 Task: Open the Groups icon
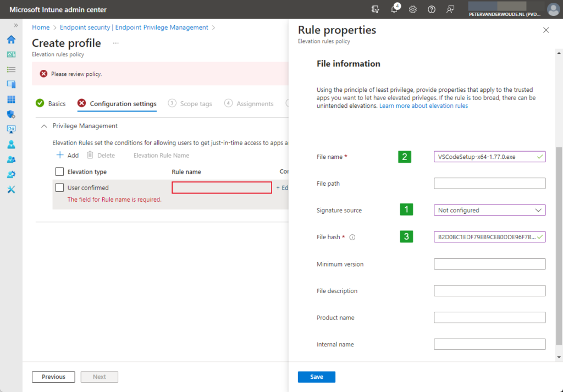tap(11, 159)
